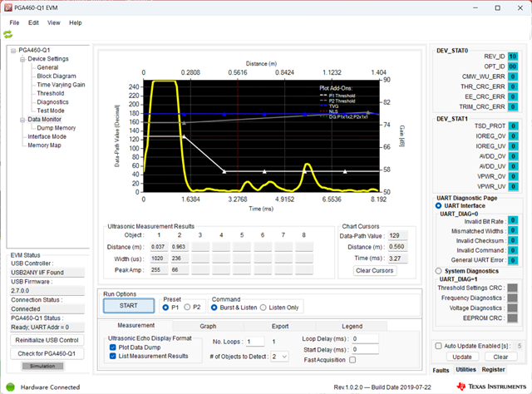The height and width of the screenshot is (394, 532).
Task: Collapse the Device Settings tree node
Action: (x=22, y=59)
